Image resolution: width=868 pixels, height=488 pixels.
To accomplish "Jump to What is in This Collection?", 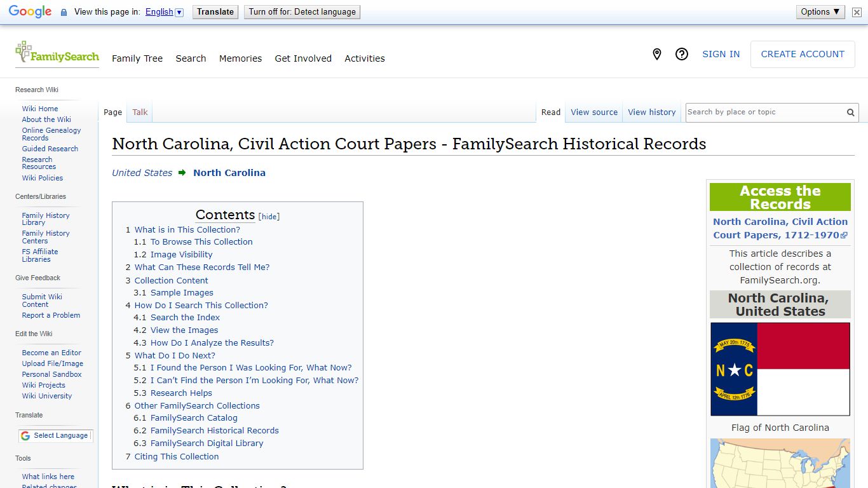I will pyautogui.click(x=187, y=230).
